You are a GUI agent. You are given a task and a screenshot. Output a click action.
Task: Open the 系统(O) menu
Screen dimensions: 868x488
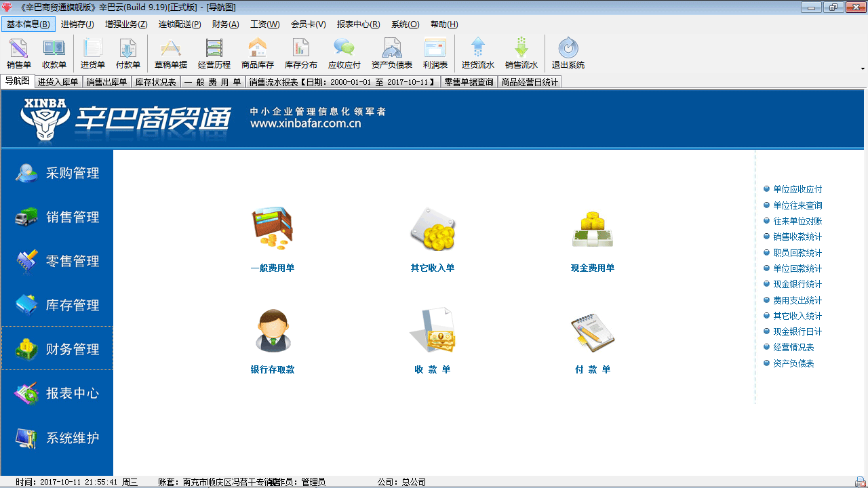(405, 24)
